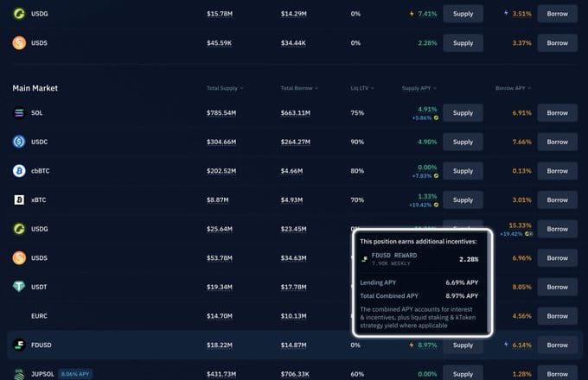Screen dimensions: 588x380
Task: Click the SOL token icon
Action: click(x=19, y=112)
